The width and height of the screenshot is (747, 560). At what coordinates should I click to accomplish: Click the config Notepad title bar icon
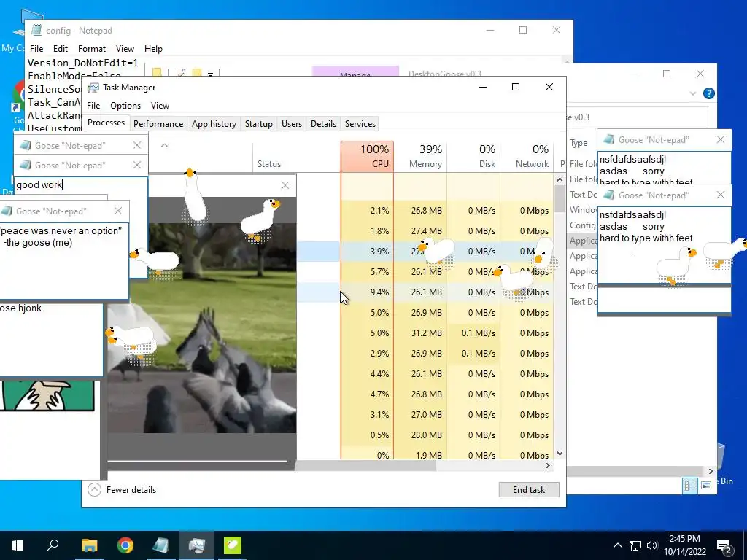[x=36, y=30]
